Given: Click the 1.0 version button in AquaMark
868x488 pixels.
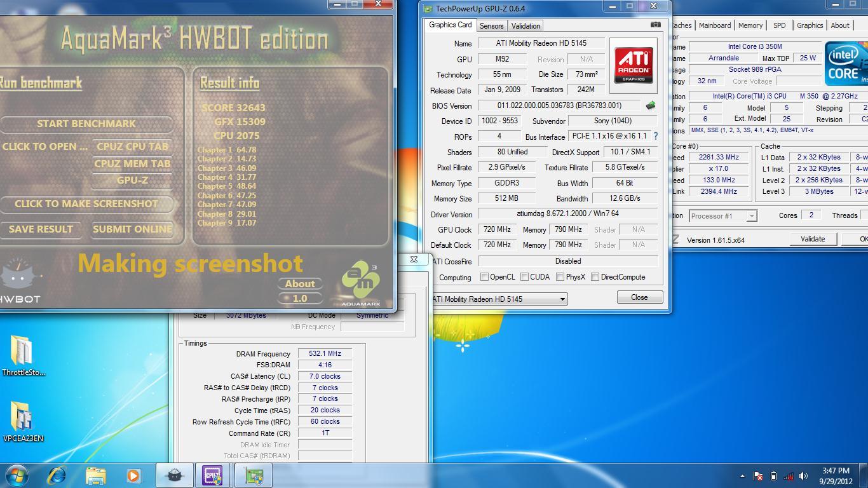Looking at the screenshot, I should click(299, 298).
